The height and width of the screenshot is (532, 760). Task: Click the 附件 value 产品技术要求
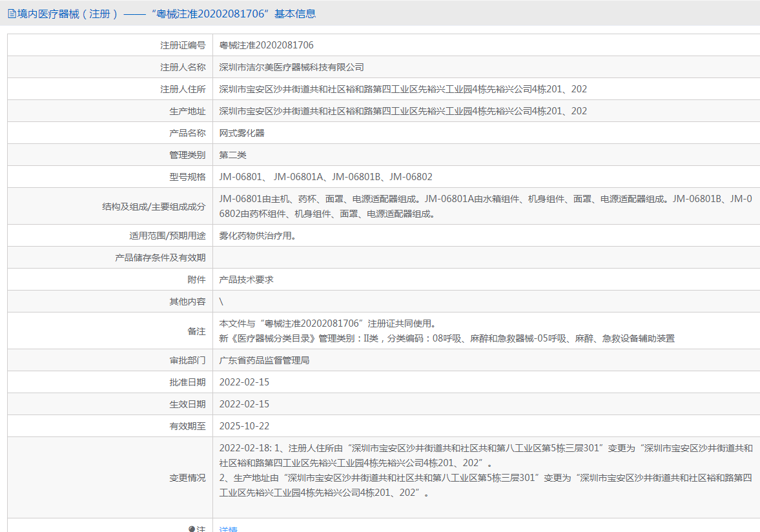tap(247, 280)
